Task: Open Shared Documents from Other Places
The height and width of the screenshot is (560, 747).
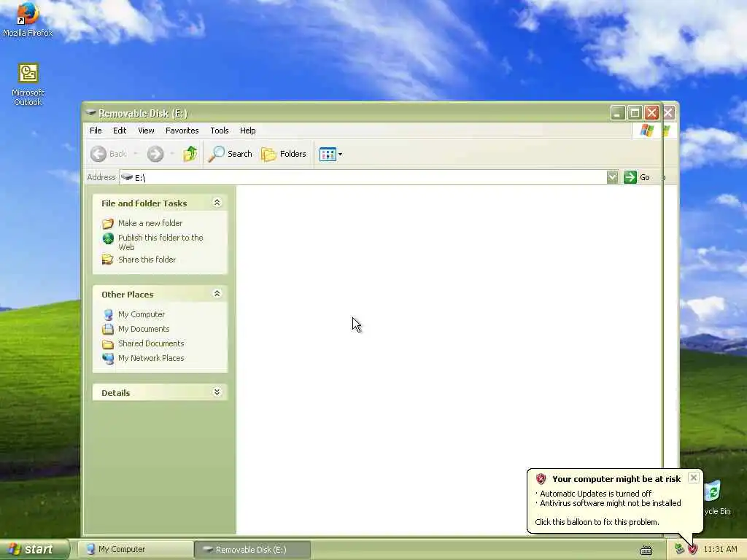Action: tap(151, 343)
